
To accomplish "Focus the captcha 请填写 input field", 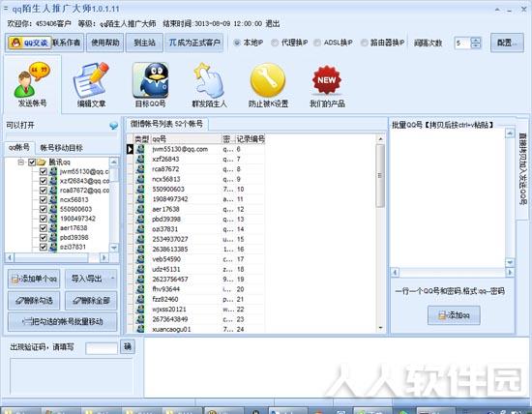I will point(102,348).
